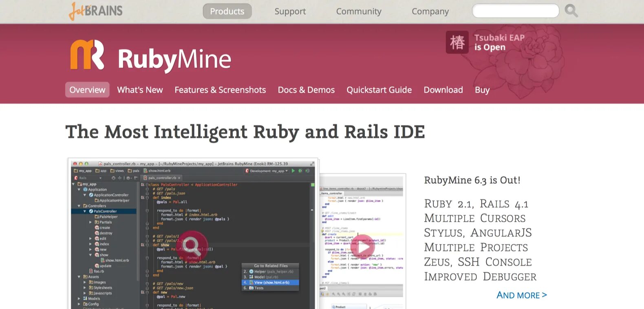Open the Support menu
The height and width of the screenshot is (309, 644).
pyautogui.click(x=290, y=11)
